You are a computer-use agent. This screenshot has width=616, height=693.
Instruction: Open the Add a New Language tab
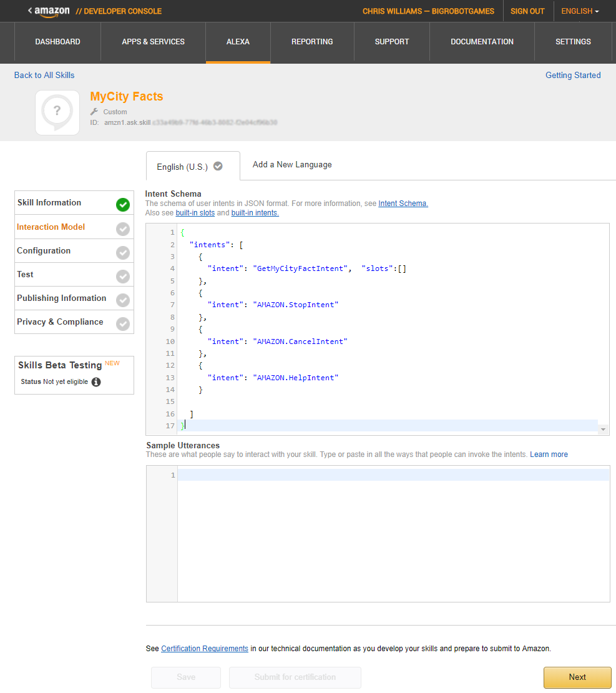click(x=292, y=165)
